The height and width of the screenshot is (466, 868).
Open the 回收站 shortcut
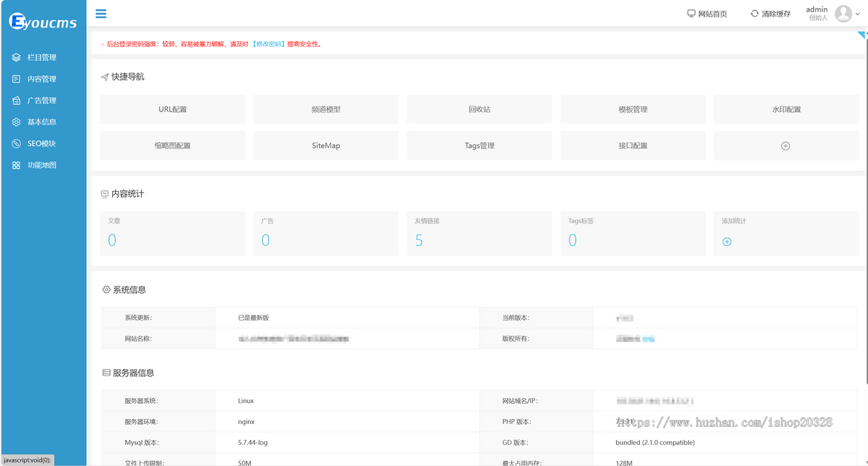[x=480, y=109]
